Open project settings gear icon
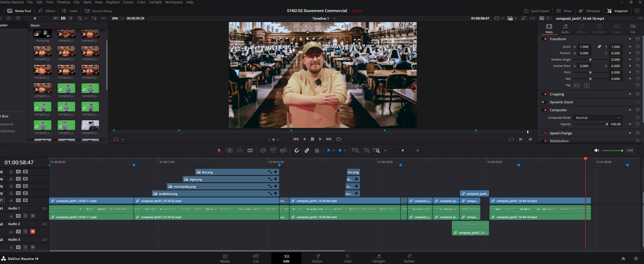Screen dimensions: 644x264 (636, 259)
